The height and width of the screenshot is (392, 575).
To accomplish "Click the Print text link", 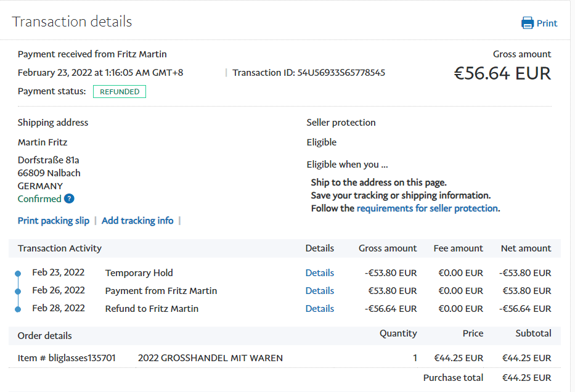I will click(x=547, y=23).
